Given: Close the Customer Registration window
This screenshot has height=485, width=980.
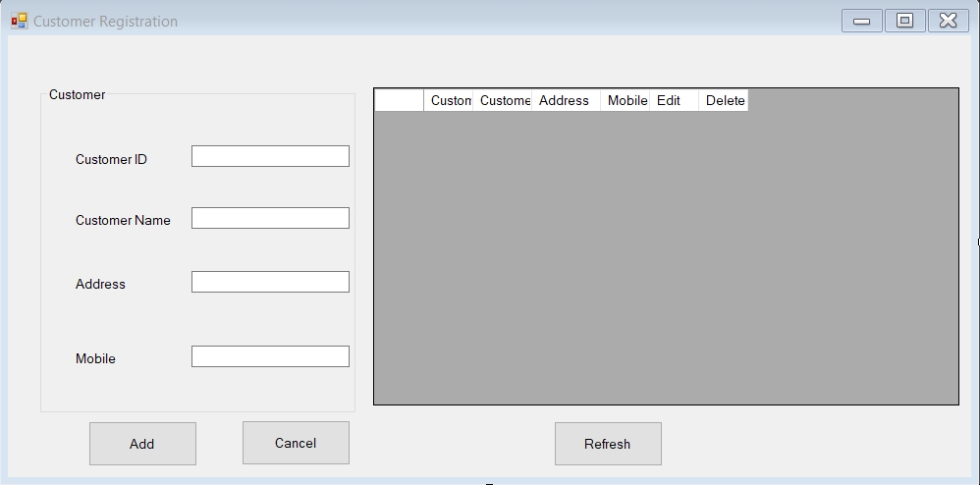Looking at the screenshot, I should 948,21.
